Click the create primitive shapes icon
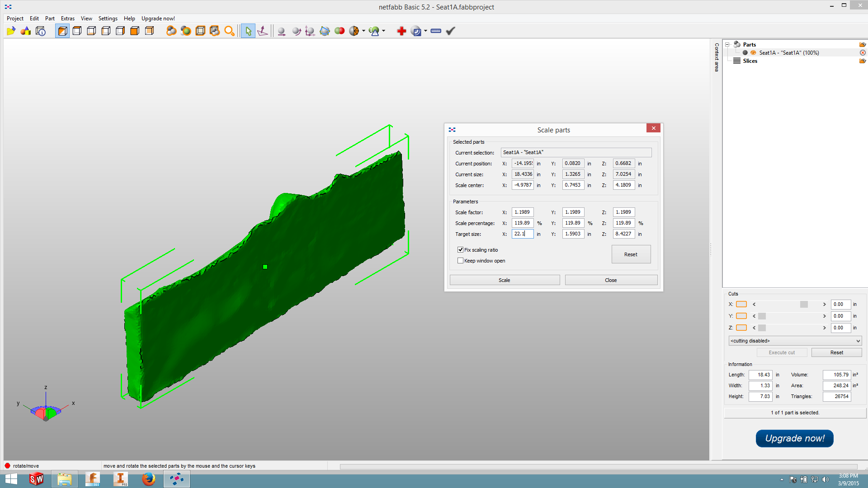The height and width of the screenshot is (488, 868). [x=26, y=31]
